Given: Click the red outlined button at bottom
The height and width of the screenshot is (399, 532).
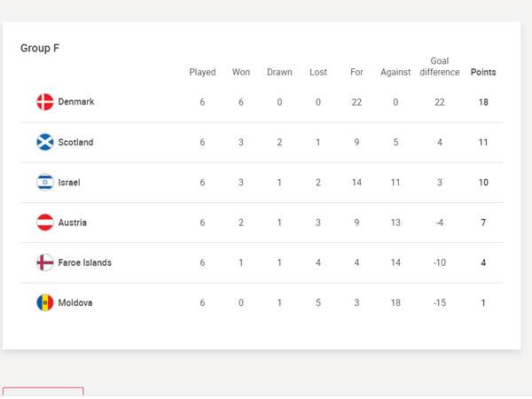Looking at the screenshot, I should [43, 393].
